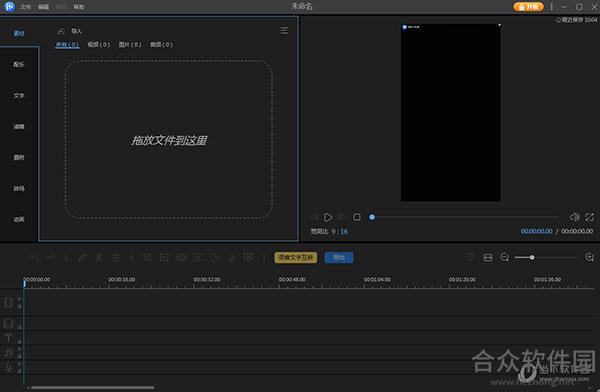Open the 帮助 menu
This screenshot has width=600, height=392.
[x=79, y=7]
